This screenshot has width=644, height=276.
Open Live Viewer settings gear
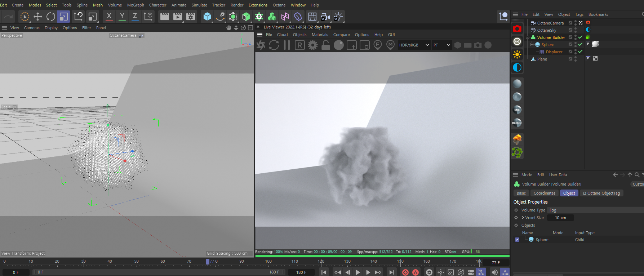click(313, 45)
